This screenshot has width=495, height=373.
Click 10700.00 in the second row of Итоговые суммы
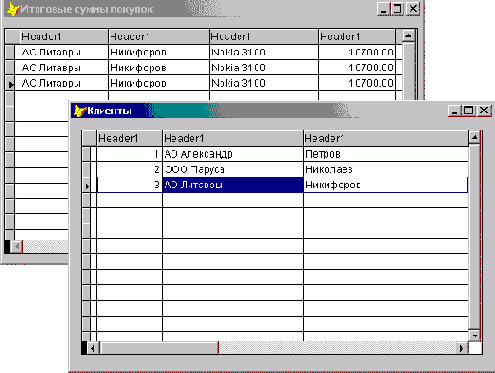click(x=357, y=68)
